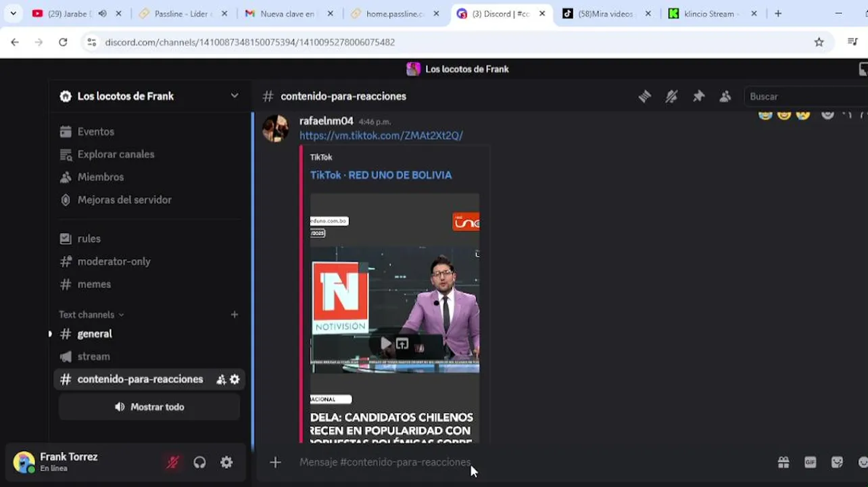This screenshot has height=487, width=868.
Task: Create a channel with the plus icon
Action: 235,315
